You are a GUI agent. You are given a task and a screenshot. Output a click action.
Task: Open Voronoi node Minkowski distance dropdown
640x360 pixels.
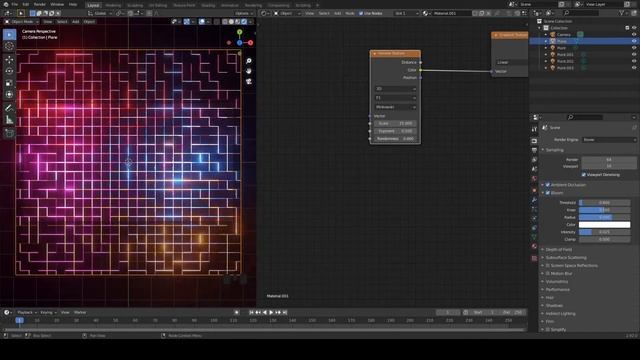[x=395, y=107]
